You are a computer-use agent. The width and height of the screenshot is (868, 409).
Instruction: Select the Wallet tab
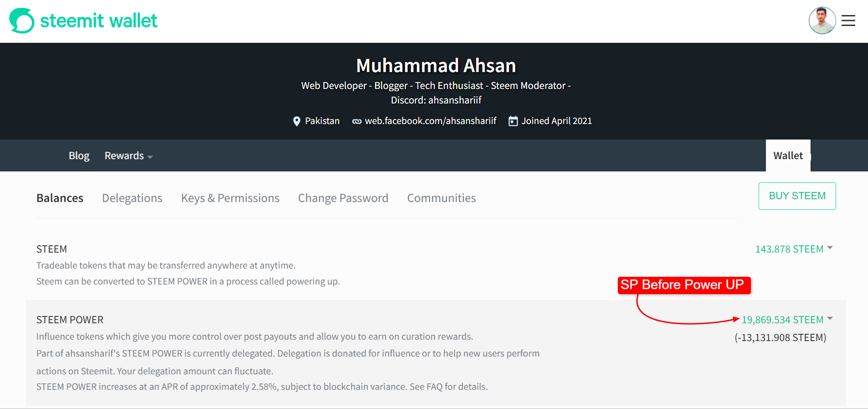tap(788, 155)
